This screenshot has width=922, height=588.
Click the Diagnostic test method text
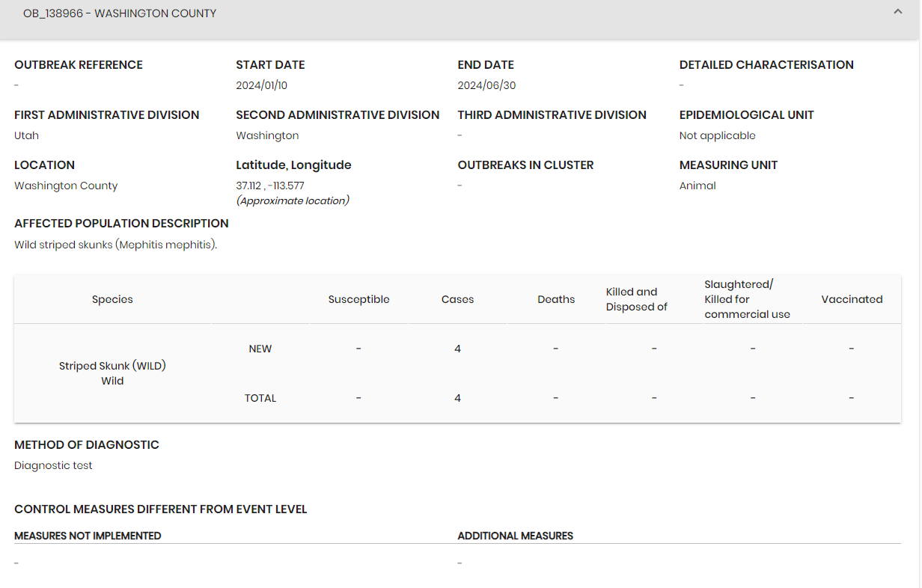(x=53, y=465)
